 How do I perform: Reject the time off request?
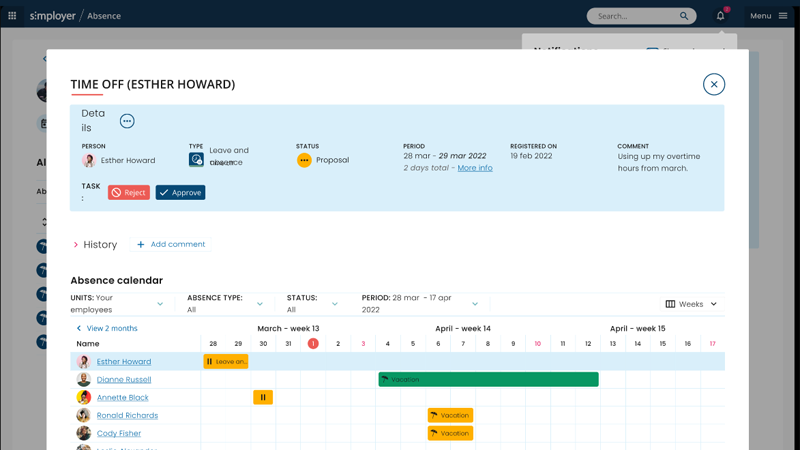click(129, 192)
